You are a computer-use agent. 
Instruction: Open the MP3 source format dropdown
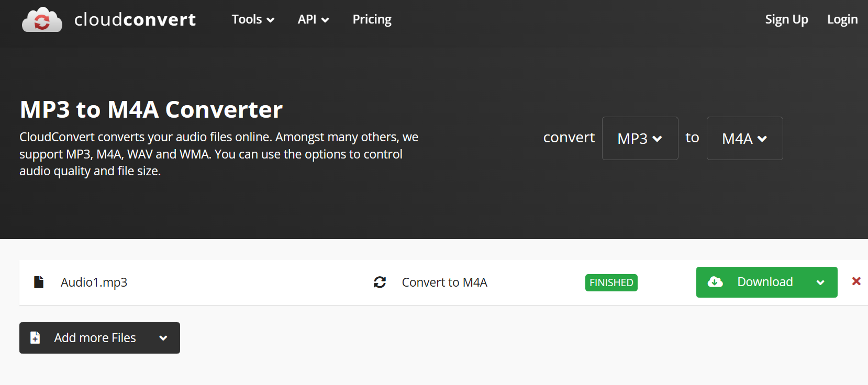pos(640,138)
